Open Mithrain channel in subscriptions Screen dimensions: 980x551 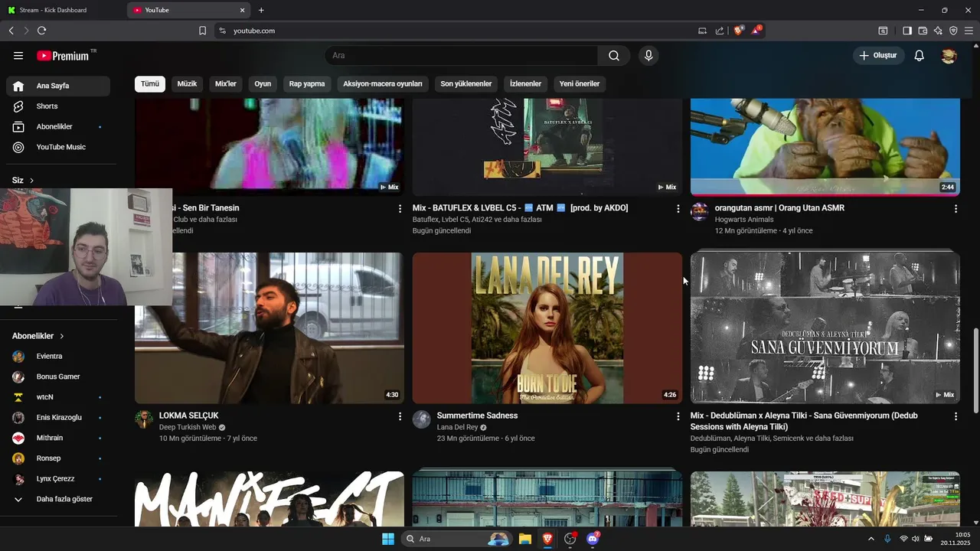pos(58,438)
